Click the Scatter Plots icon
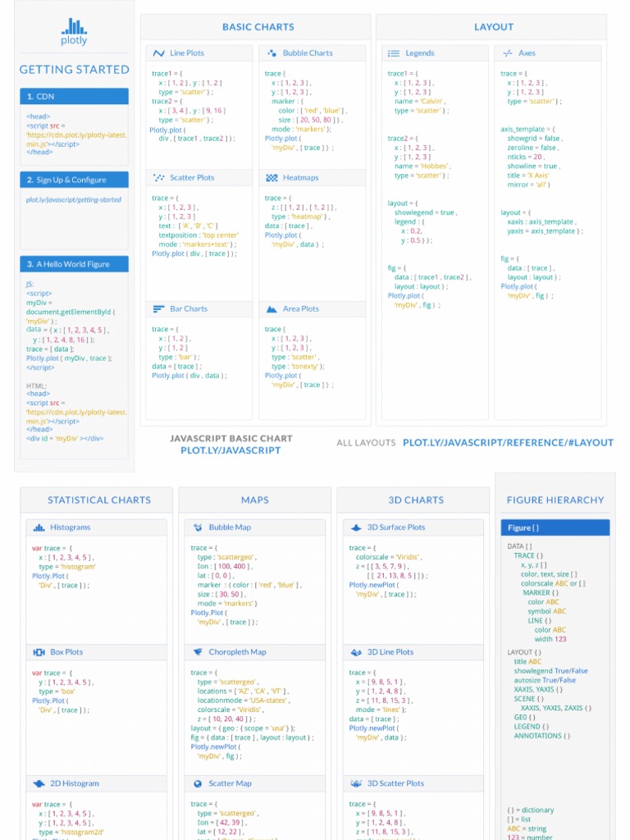Screen dimensions: 630x840 click(x=158, y=177)
